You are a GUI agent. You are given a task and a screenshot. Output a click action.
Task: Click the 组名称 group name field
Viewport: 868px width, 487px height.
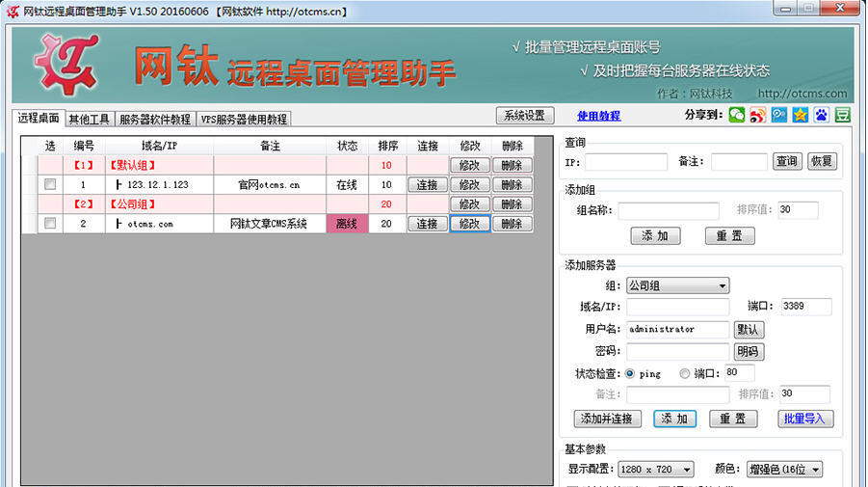669,210
